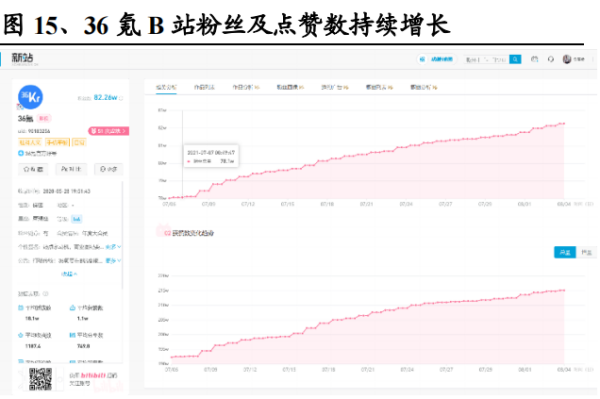600x399 pixels.
Task: Click the blue 36Kr profile avatar
Action: (x=30, y=97)
